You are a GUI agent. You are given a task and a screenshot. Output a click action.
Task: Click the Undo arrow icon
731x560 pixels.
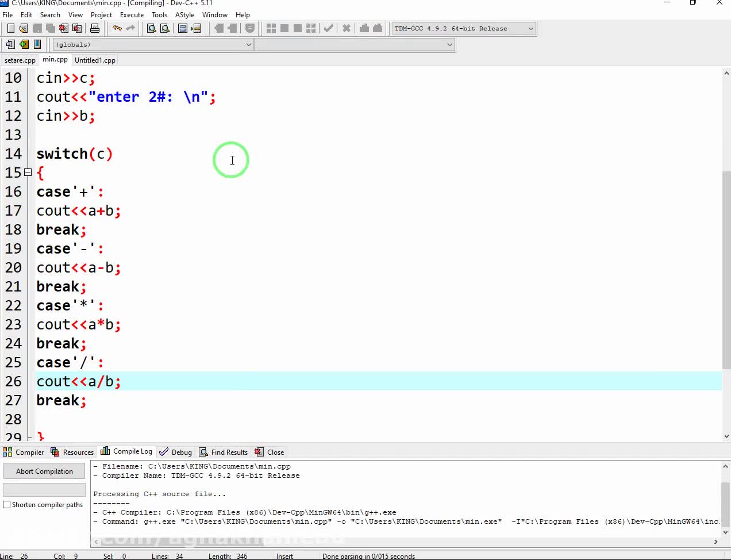[117, 28]
